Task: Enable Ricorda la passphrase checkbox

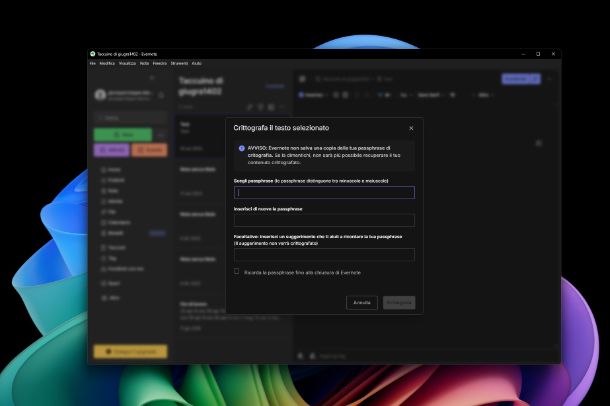Action: pos(237,271)
